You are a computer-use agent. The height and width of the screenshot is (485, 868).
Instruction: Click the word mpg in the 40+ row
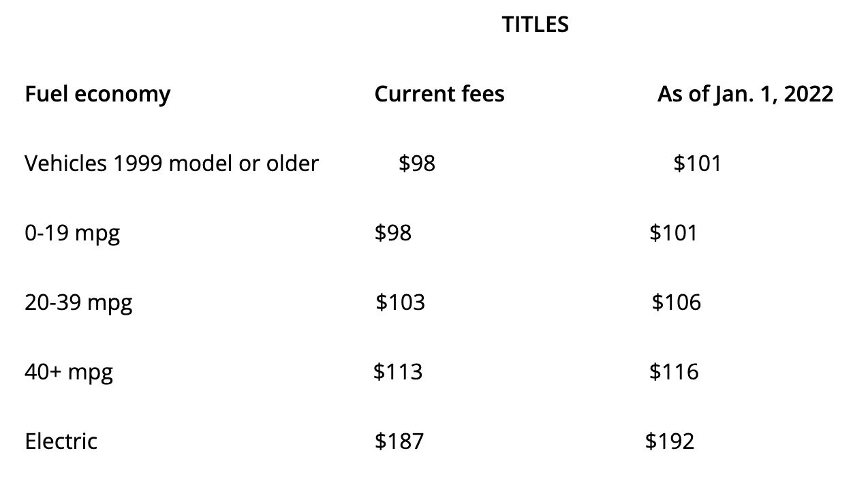91,374
